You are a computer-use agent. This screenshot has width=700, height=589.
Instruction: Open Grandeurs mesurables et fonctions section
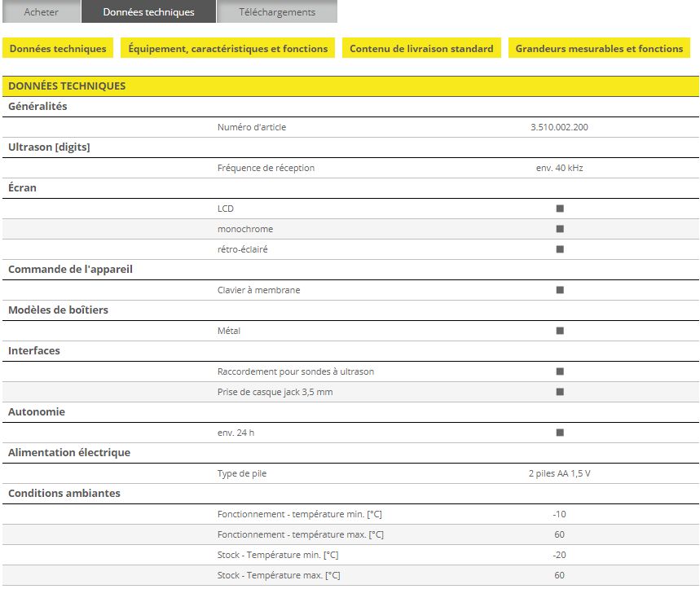tap(599, 49)
